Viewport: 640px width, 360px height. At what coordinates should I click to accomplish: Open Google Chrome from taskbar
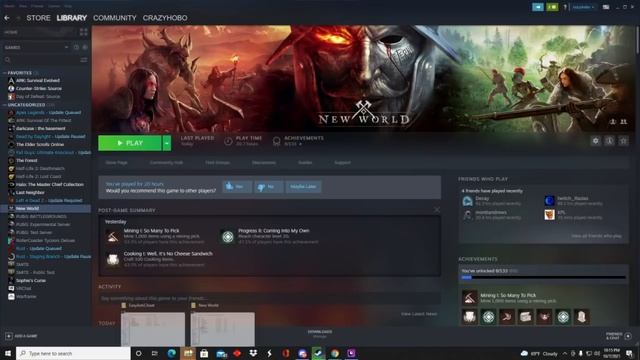pyautogui.click(x=335, y=353)
